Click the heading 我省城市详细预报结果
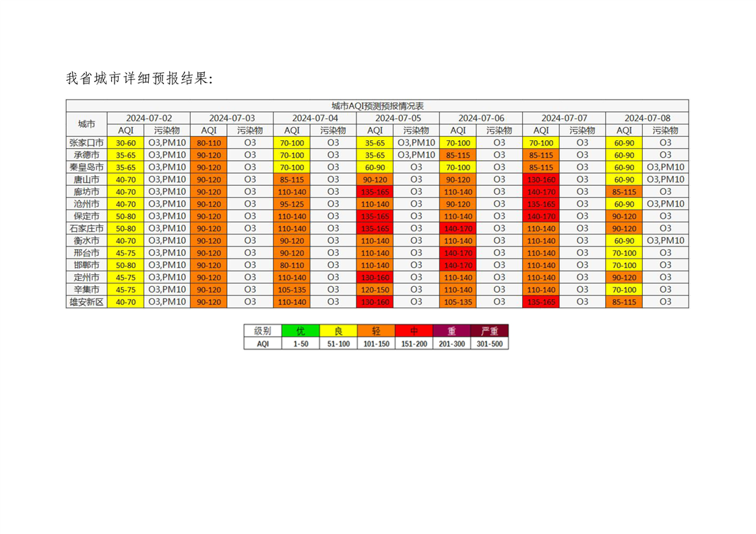 click(139, 79)
